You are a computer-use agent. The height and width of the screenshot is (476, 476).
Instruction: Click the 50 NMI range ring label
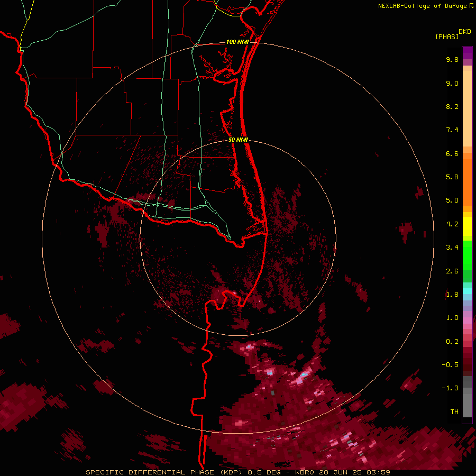pos(238,140)
